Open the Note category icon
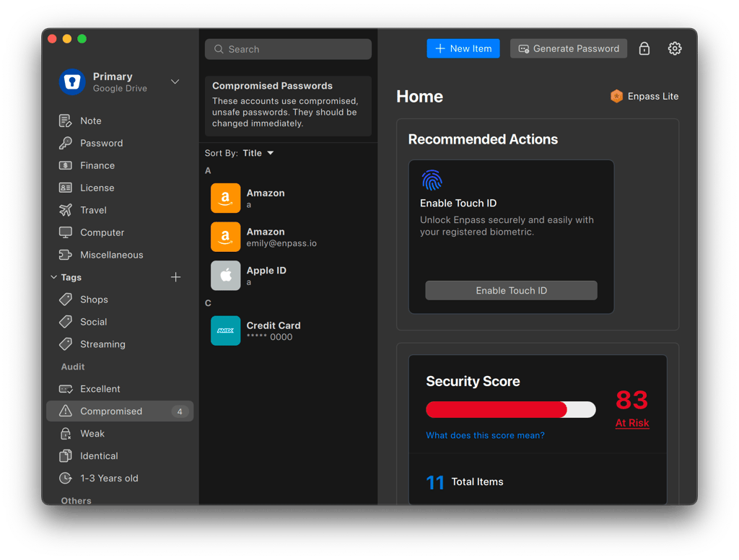 [x=66, y=121]
